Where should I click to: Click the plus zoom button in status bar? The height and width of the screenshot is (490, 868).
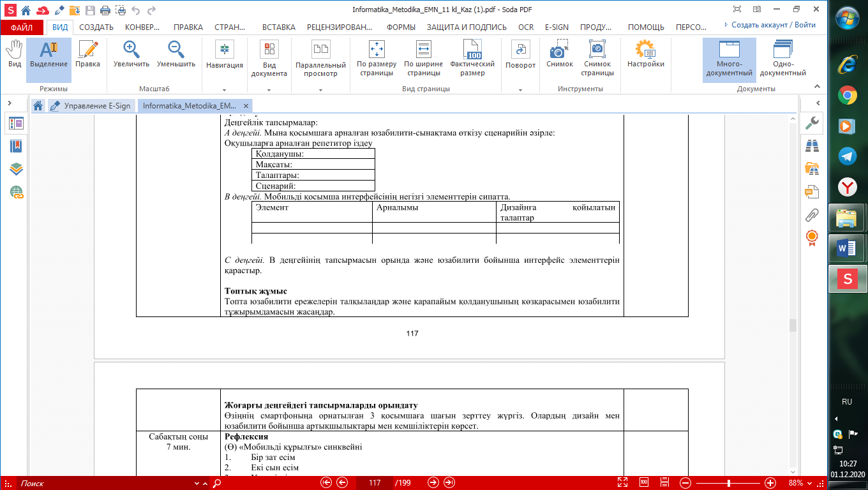(770, 483)
